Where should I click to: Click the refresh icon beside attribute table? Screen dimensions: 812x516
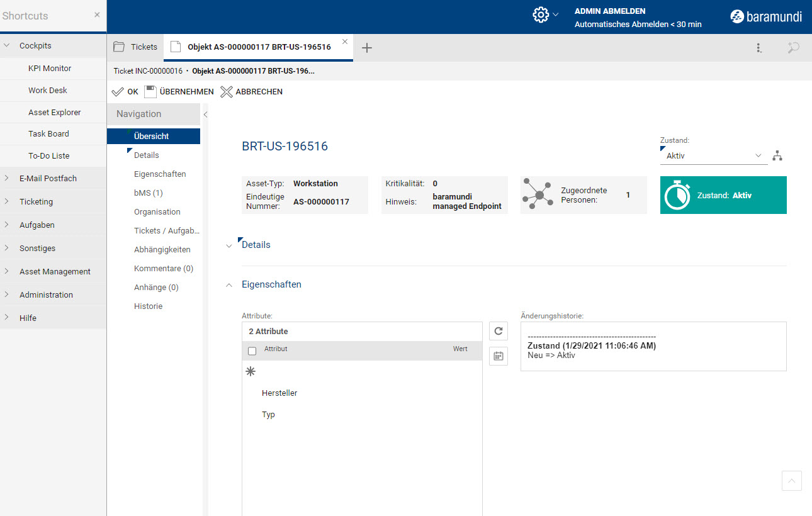(498, 331)
